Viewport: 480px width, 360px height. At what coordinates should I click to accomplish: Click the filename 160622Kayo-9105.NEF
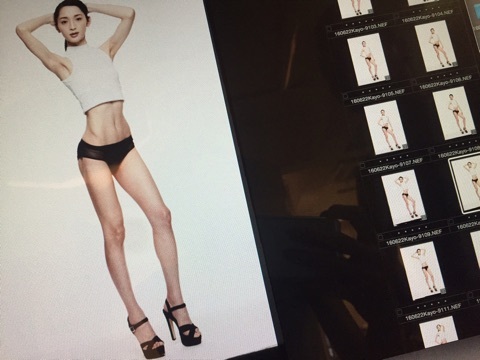(x=378, y=96)
